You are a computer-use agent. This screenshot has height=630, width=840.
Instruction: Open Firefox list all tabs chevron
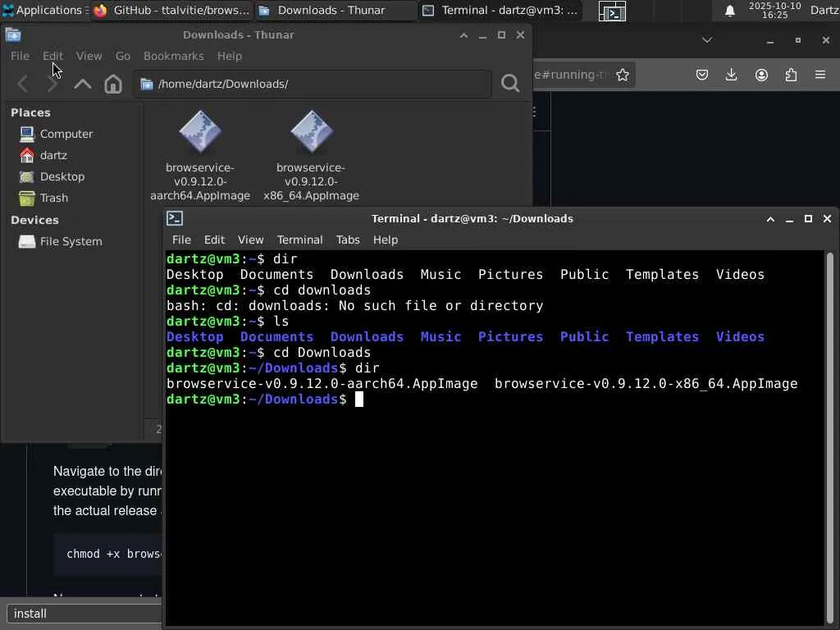pyautogui.click(x=707, y=40)
